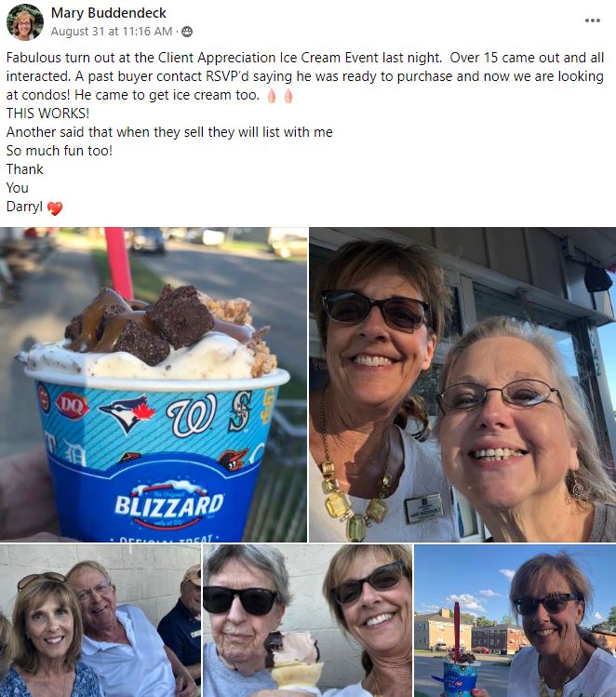The width and height of the screenshot is (616, 697).
Task: Open the Blizzard cup photo
Action: [x=154, y=384]
